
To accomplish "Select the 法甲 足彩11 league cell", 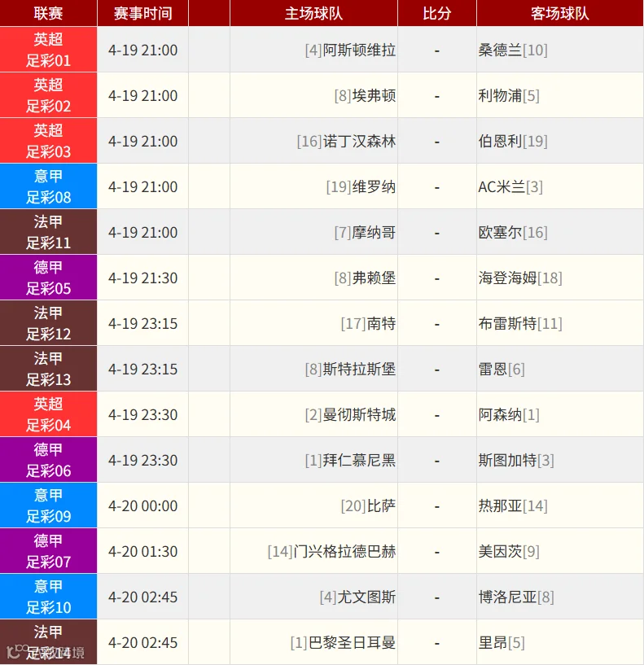I will coord(48,232).
